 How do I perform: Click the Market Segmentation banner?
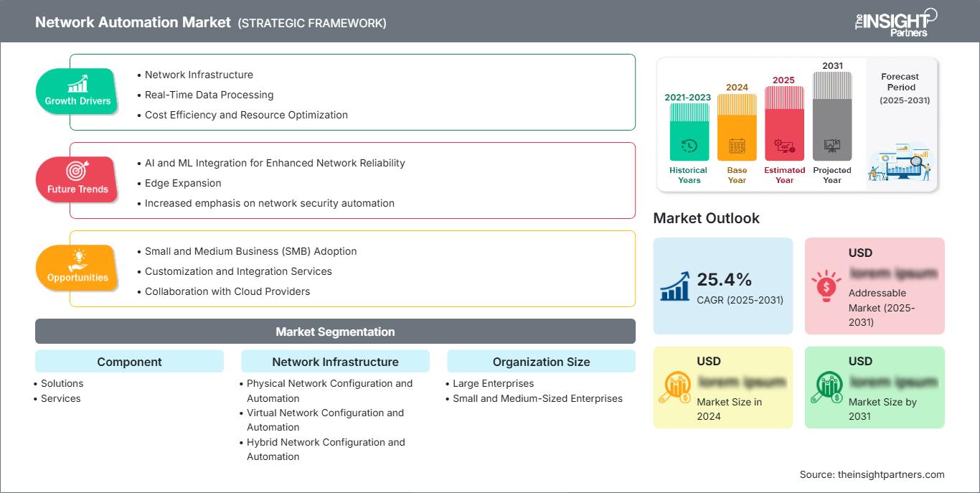pyautogui.click(x=335, y=332)
